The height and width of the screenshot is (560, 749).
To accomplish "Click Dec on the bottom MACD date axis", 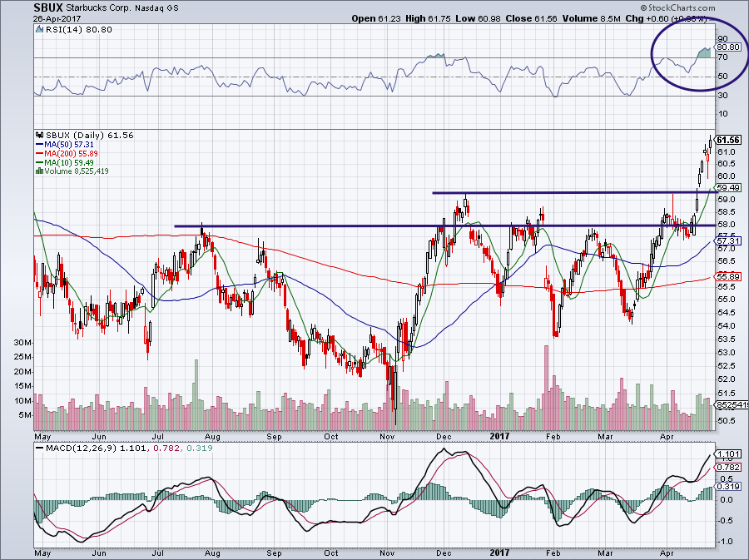I will click(x=444, y=553).
